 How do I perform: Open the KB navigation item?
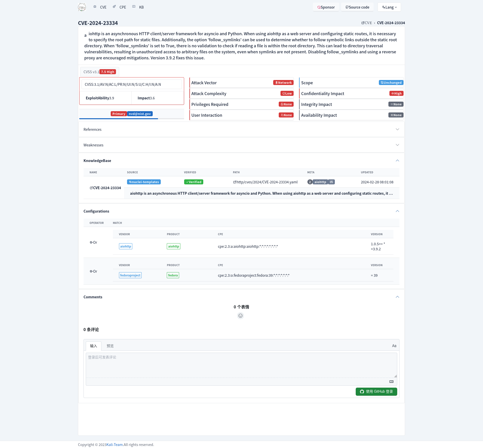[138, 7]
